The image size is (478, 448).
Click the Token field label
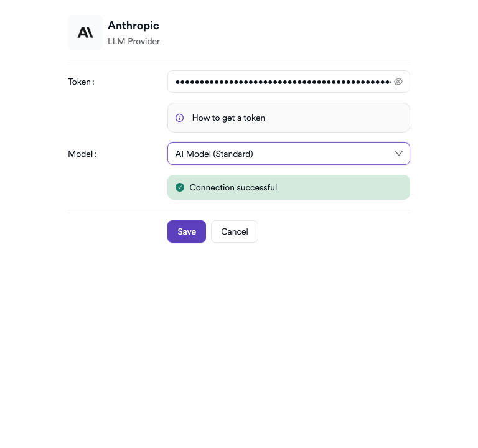(81, 82)
